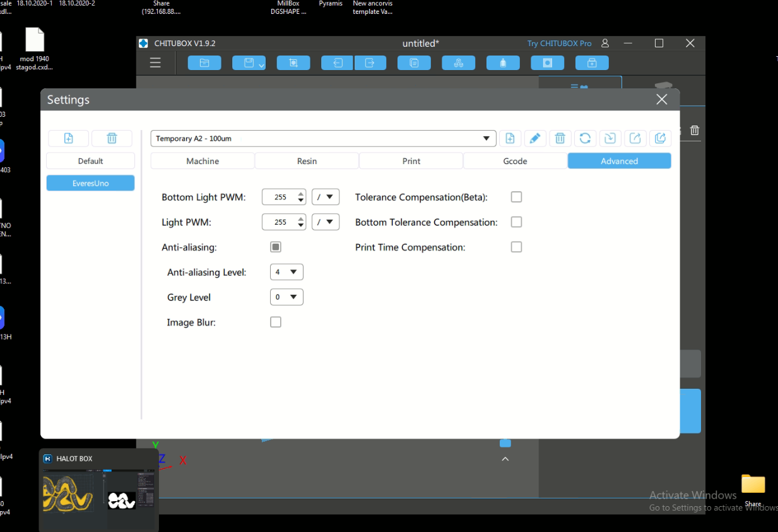Enable Tolerance Compensation(Beta) checkbox
The image size is (778, 532).
(516, 197)
